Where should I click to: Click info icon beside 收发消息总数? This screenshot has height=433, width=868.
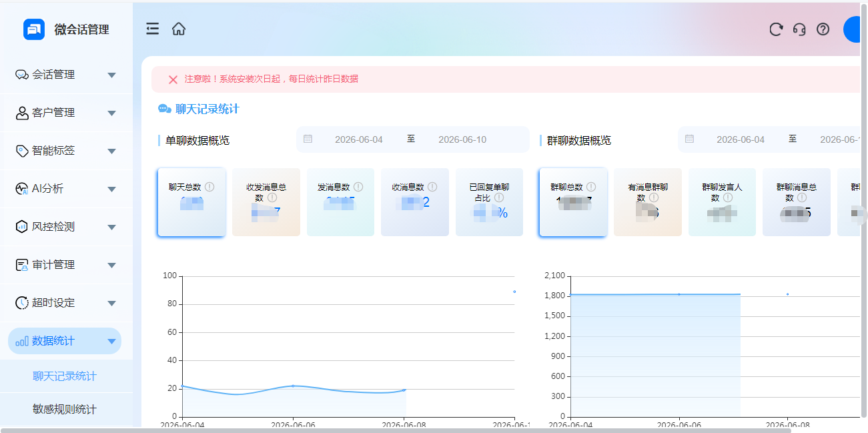click(272, 198)
